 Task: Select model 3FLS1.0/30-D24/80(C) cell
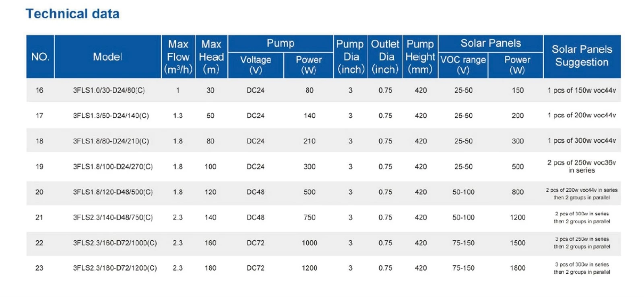pyautogui.click(x=109, y=90)
